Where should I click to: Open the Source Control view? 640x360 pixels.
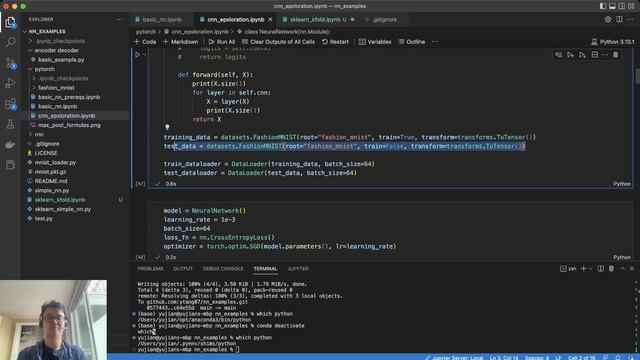pos(10,63)
